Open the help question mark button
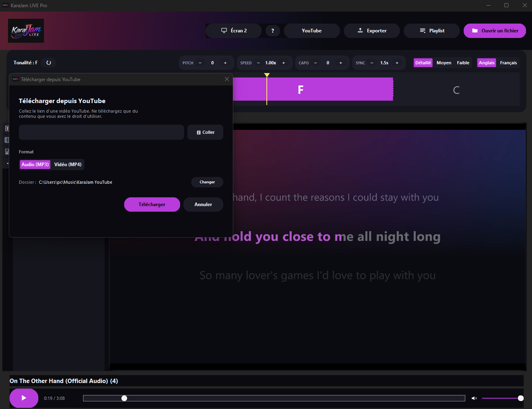Viewport: 532px width, 409px height. [x=273, y=31]
